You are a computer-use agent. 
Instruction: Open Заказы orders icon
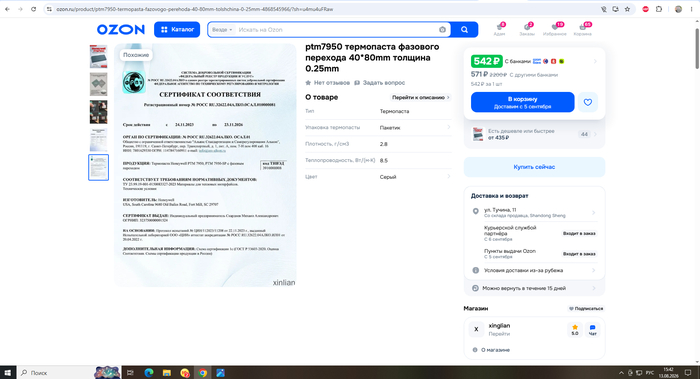click(x=527, y=29)
